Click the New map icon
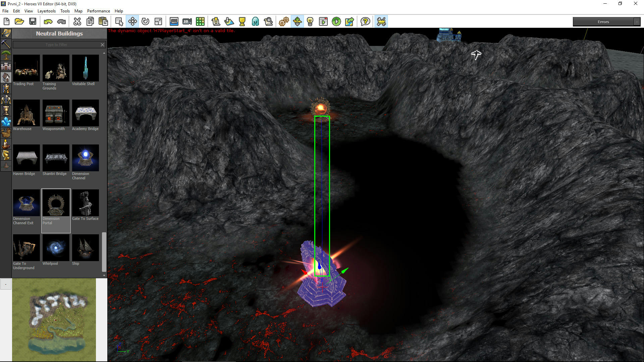This screenshot has width=644, height=362. pyautogui.click(x=6, y=22)
